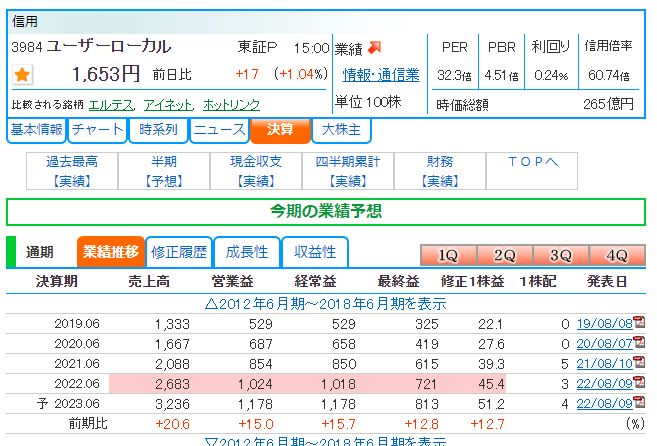Open the 時系列 tab
Screen dimensions: 657x446
[158, 130]
